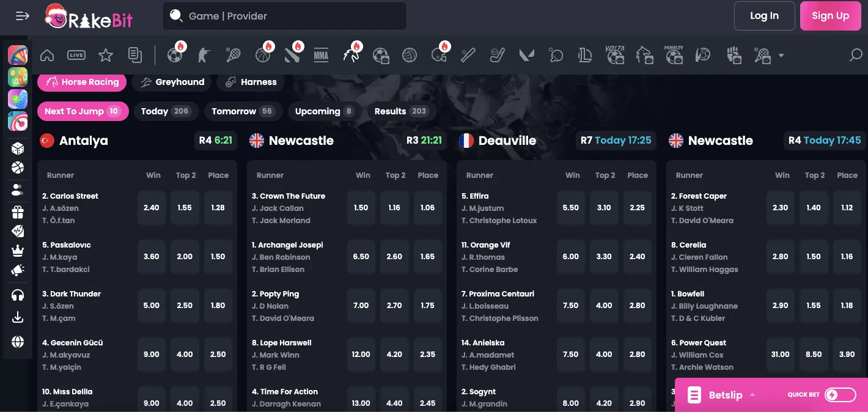Select the baseball bat sport icon
The image size is (868, 412).
coord(468,56)
